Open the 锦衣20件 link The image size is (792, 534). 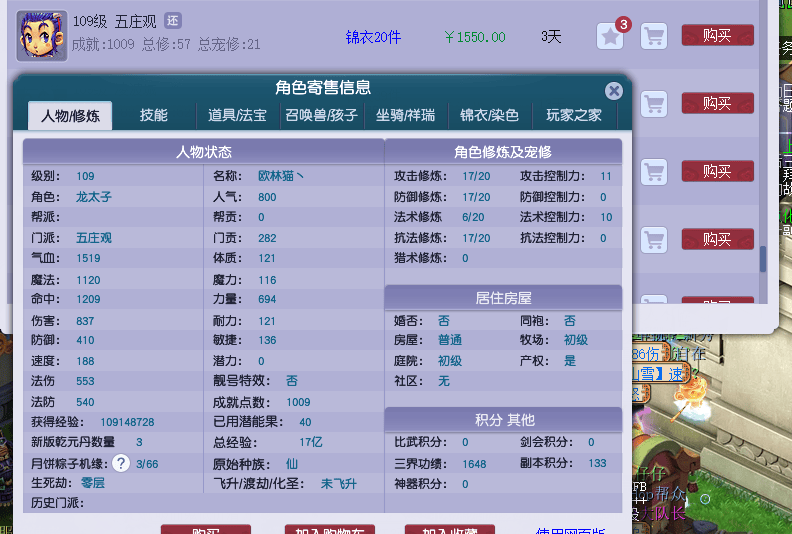click(373, 37)
